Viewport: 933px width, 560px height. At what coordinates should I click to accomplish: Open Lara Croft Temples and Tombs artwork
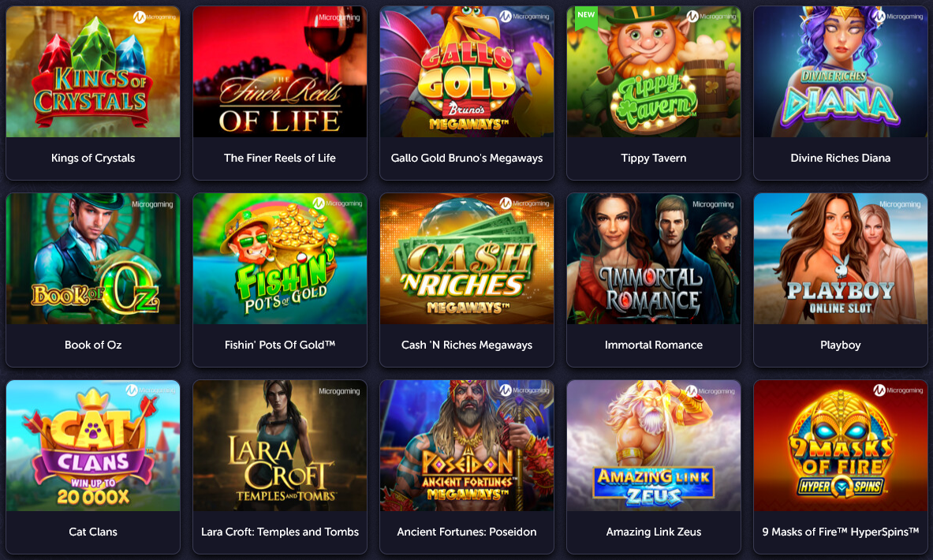point(280,446)
